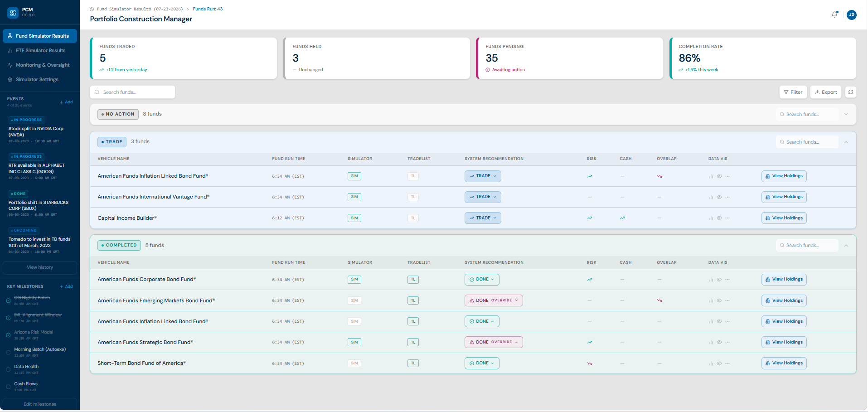Viewport: 868px width, 412px height.
Task: Click Edit milestones button
Action: pyautogui.click(x=40, y=404)
